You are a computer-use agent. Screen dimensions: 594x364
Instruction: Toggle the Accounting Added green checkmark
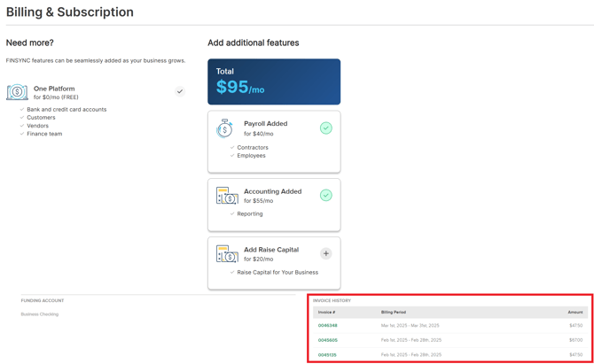tap(325, 195)
